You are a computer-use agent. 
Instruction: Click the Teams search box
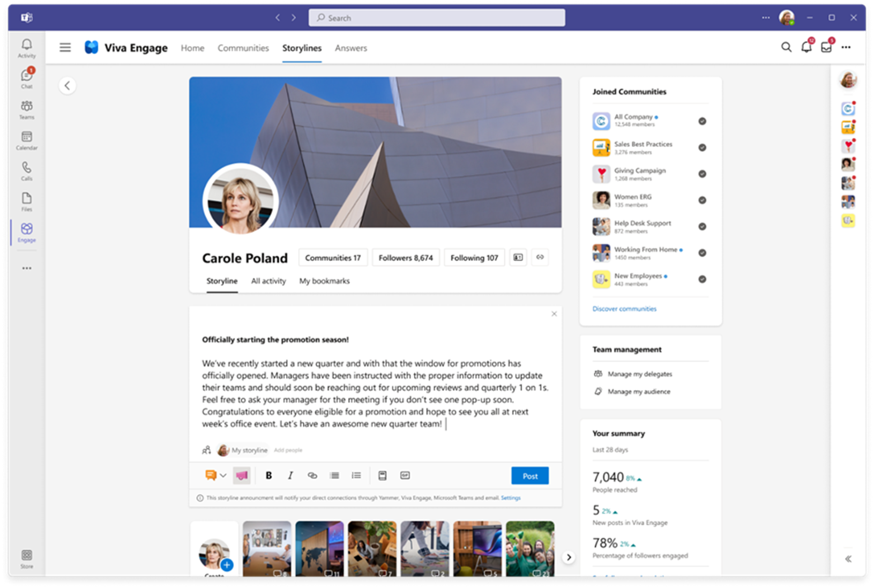click(x=437, y=18)
